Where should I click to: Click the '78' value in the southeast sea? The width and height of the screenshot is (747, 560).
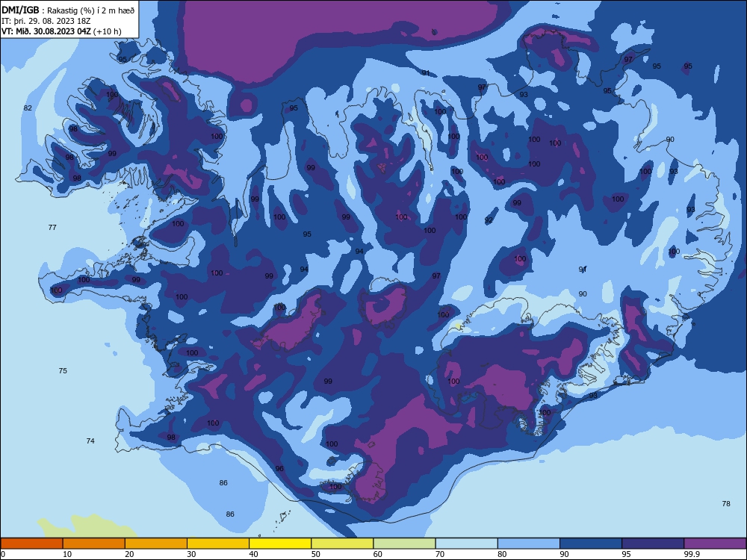(x=726, y=504)
